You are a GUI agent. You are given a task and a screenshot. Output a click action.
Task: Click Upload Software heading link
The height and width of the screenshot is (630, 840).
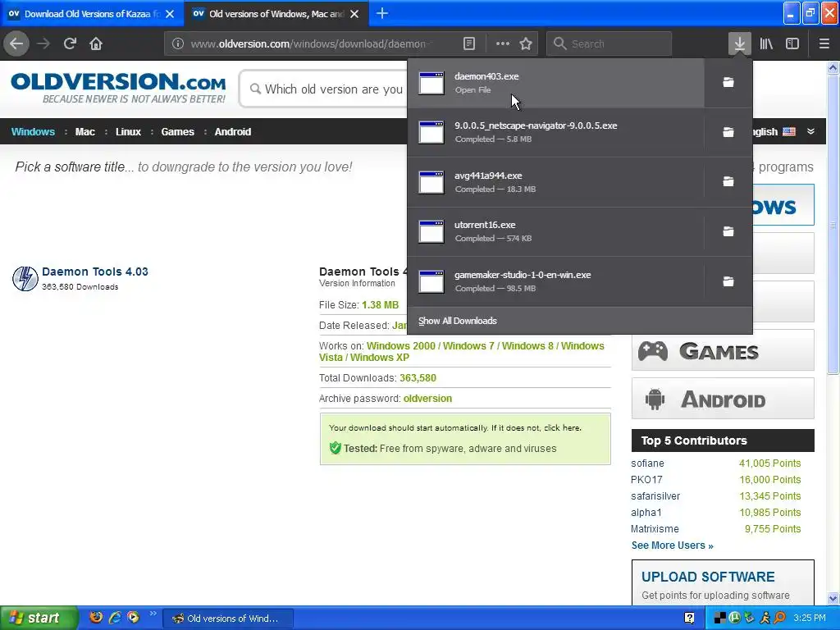pyautogui.click(x=708, y=577)
